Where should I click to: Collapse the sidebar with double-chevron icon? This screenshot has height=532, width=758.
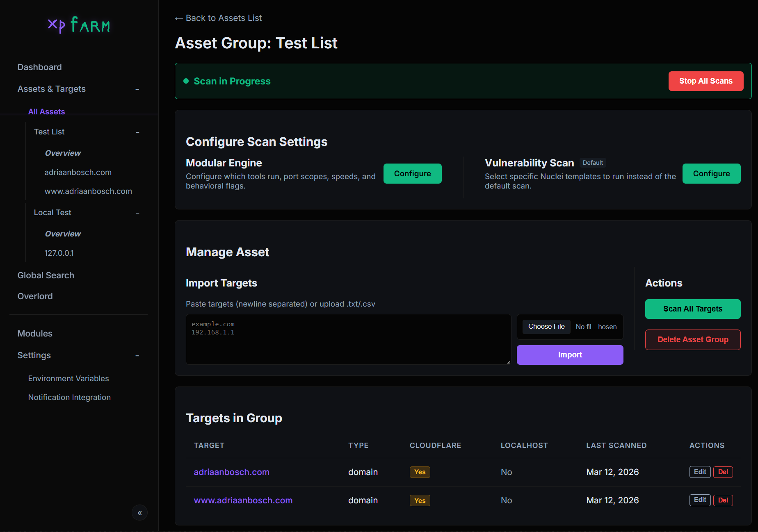point(139,513)
